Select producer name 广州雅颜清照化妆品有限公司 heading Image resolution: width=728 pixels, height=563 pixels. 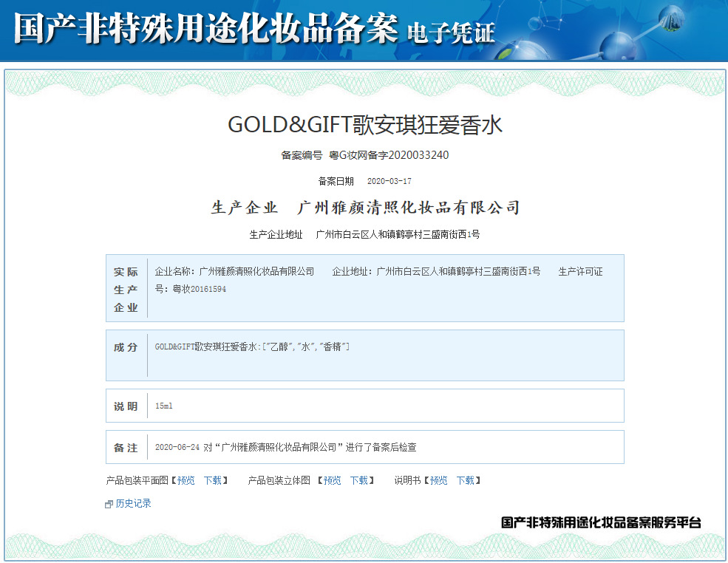pyautogui.click(x=409, y=208)
